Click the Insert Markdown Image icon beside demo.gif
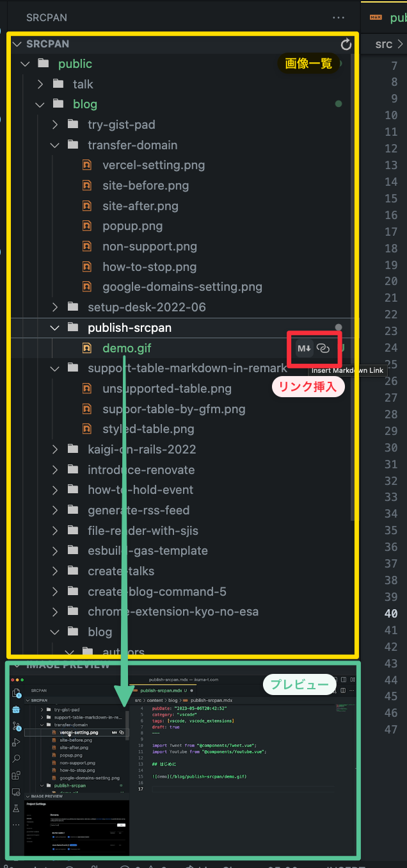This screenshot has height=868, width=407. 303,348
